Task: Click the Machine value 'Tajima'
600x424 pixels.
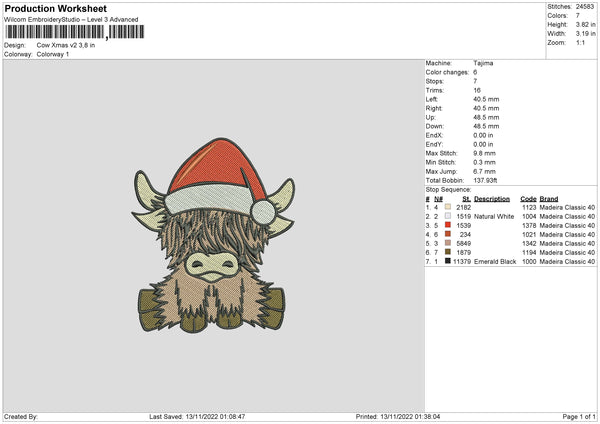Action: coord(483,63)
